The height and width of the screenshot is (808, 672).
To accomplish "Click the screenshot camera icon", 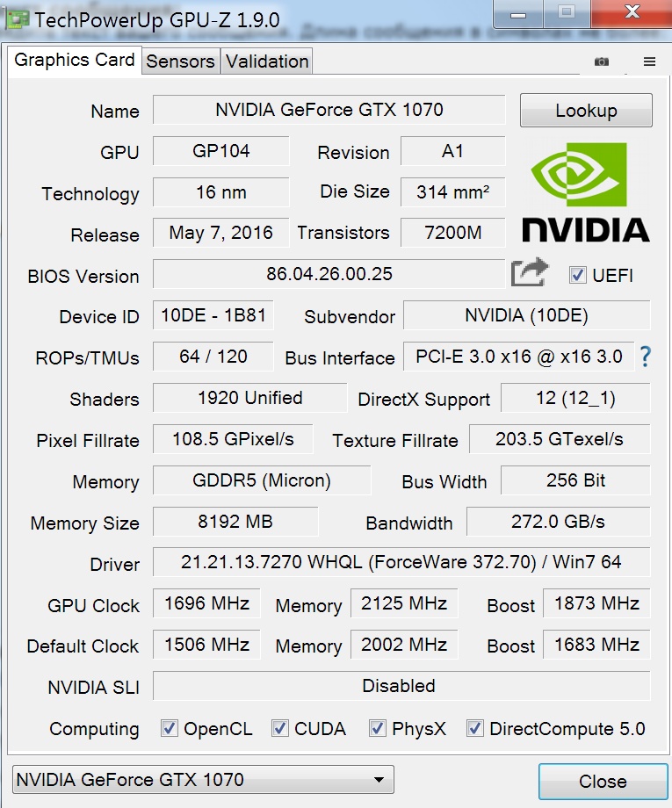I will point(601,61).
